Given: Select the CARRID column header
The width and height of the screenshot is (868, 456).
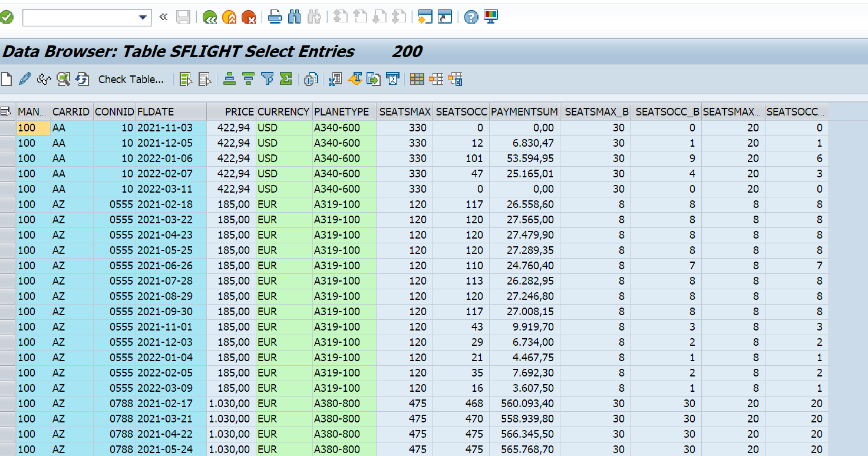Looking at the screenshot, I should click(70, 111).
